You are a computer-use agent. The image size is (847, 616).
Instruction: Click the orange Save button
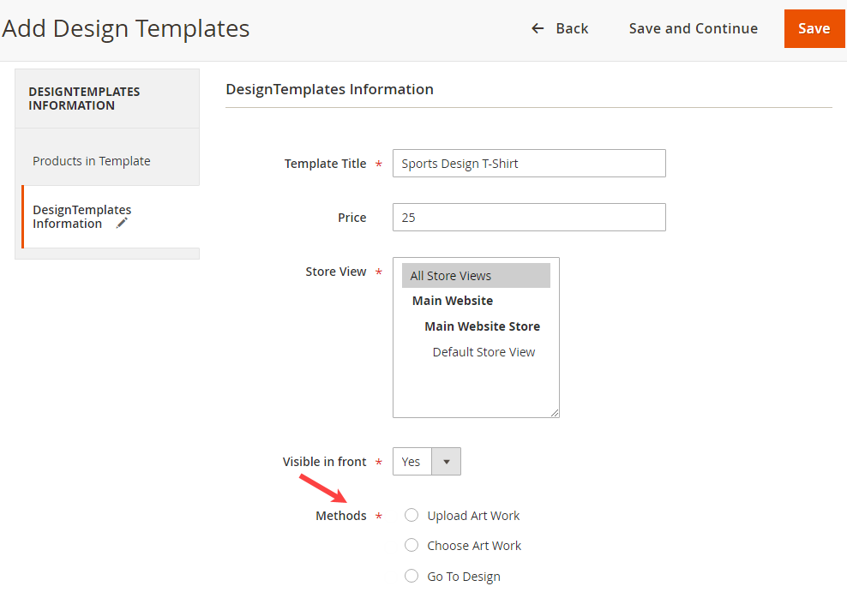click(814, 28)
